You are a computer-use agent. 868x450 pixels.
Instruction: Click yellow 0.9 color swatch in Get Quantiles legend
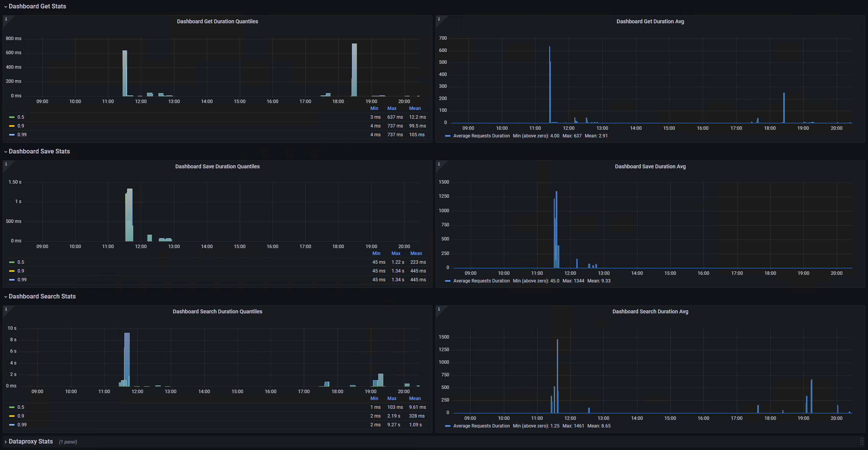pos(12,126)
